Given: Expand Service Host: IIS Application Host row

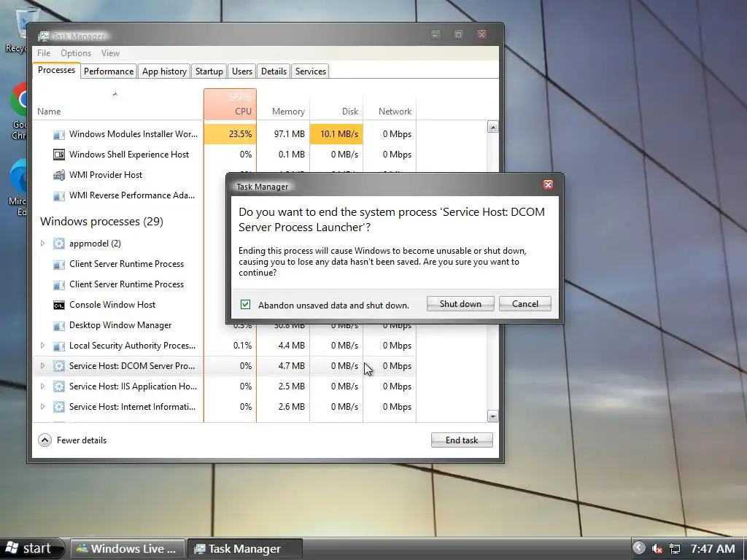Looking at the screenshot, I should click(42, 386).
